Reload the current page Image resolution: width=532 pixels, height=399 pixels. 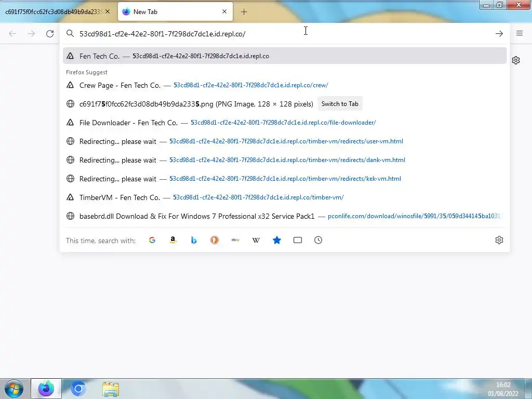pyautogui.click(x=50, y=34)
